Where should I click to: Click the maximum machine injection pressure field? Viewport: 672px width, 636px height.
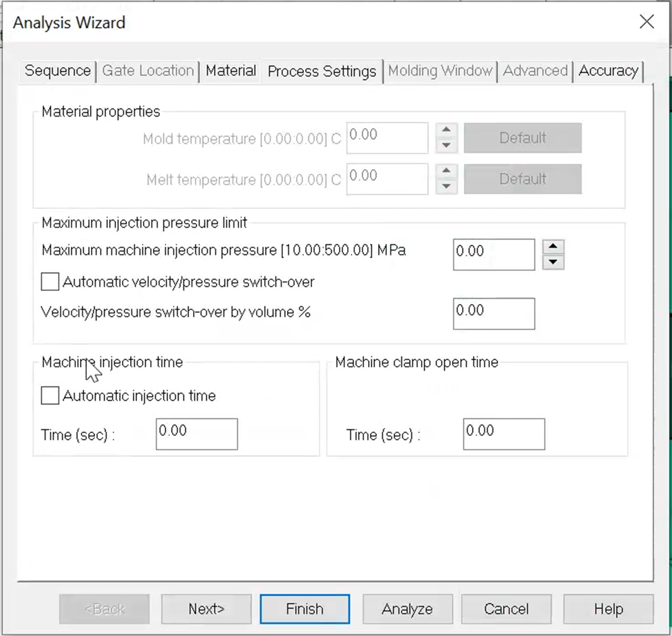(494, 254)
